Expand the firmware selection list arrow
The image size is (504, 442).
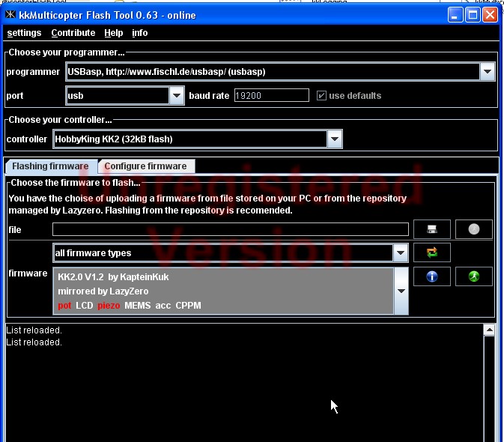pyautogui.click(x=401, y=291)
